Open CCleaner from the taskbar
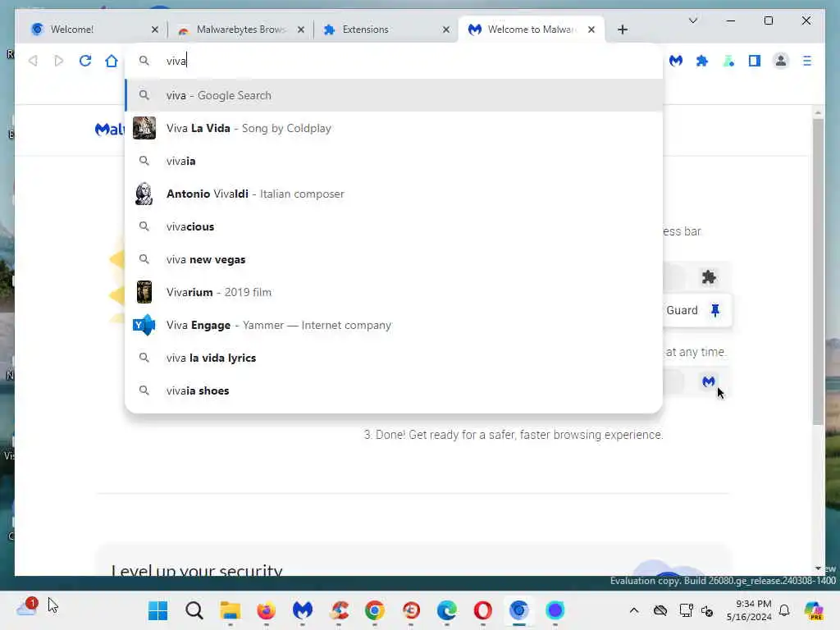The width and height of the screenshot is (840, 630). point(339,610)
